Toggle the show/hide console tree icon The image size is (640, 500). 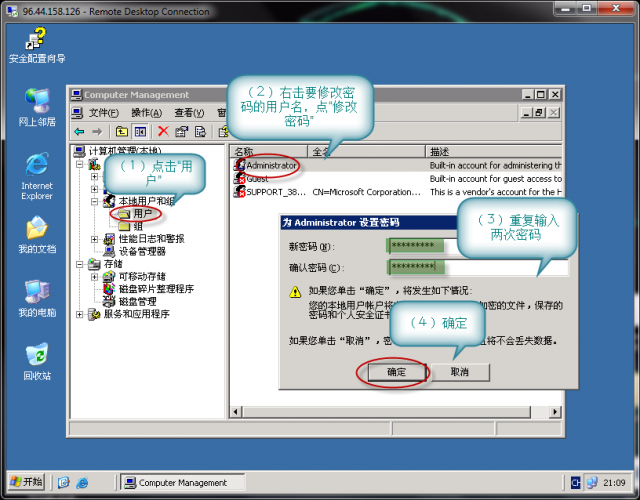pyautogui.click(x=140, y=131)
